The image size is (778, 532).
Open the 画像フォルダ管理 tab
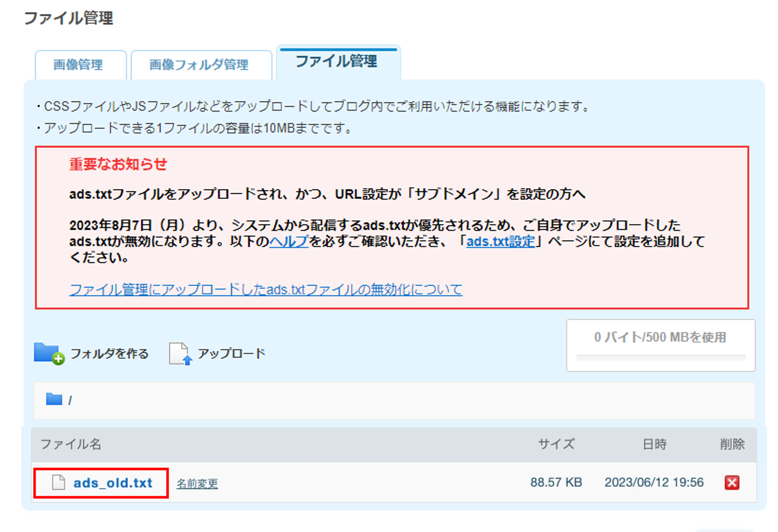[201, 65]
